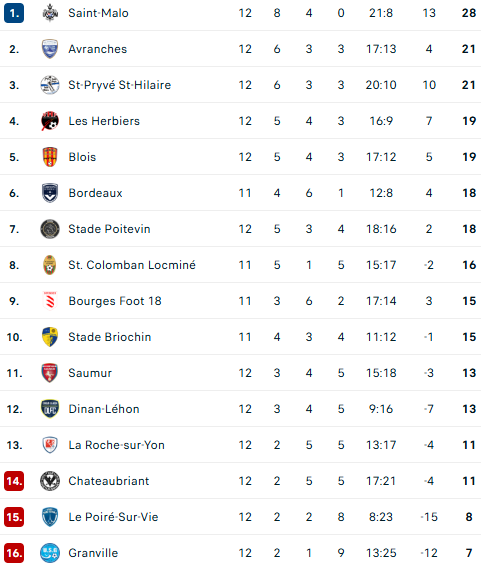Select the Blois striped crest icon
Image resolution: width=481 pixels, height=567 pixels.
(50, 157)
